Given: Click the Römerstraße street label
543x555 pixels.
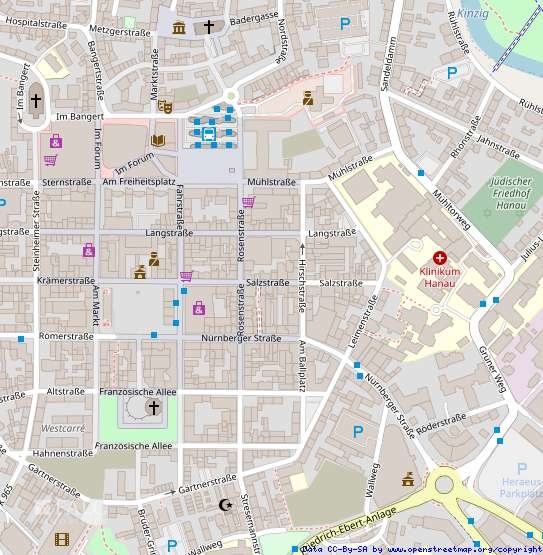Looking at the screenshot, I should pos(66,336).
